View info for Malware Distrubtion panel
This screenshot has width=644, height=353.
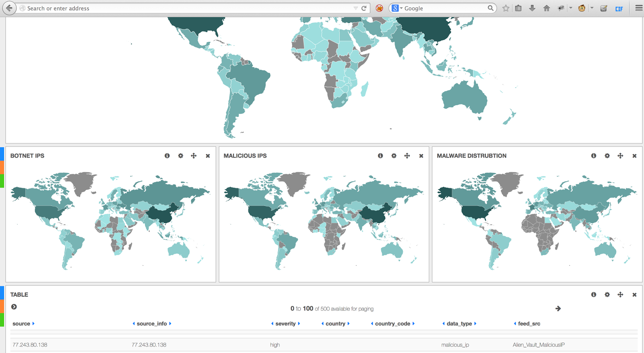[594, 156]
